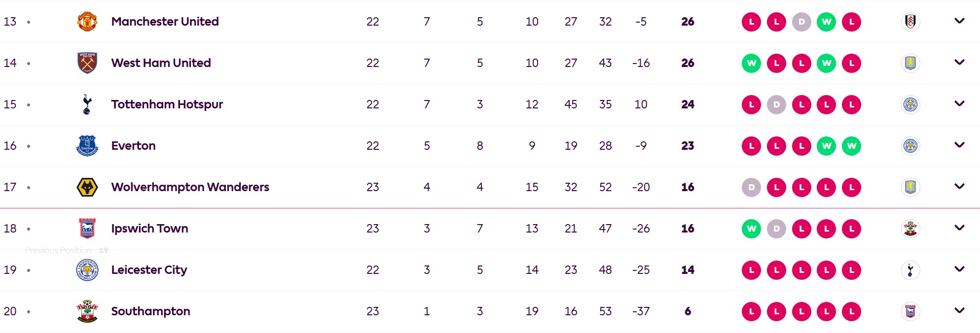Click Southampton's next opponent Ipswich badge

(x=910, y=311)
